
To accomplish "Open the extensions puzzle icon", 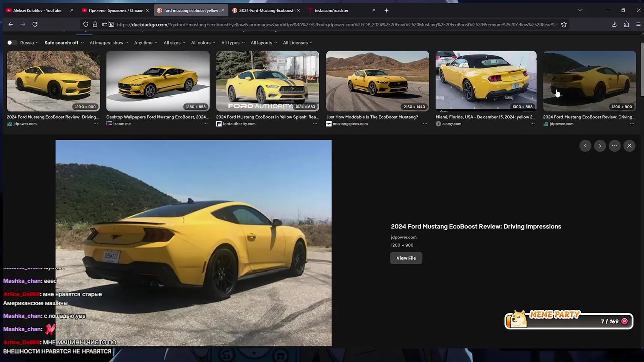I will point(626,24).
